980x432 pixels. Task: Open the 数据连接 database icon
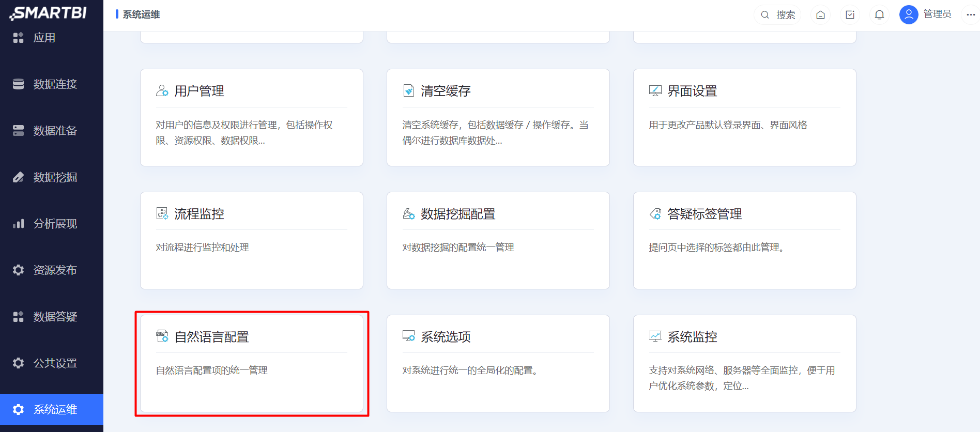pos(19,84)
